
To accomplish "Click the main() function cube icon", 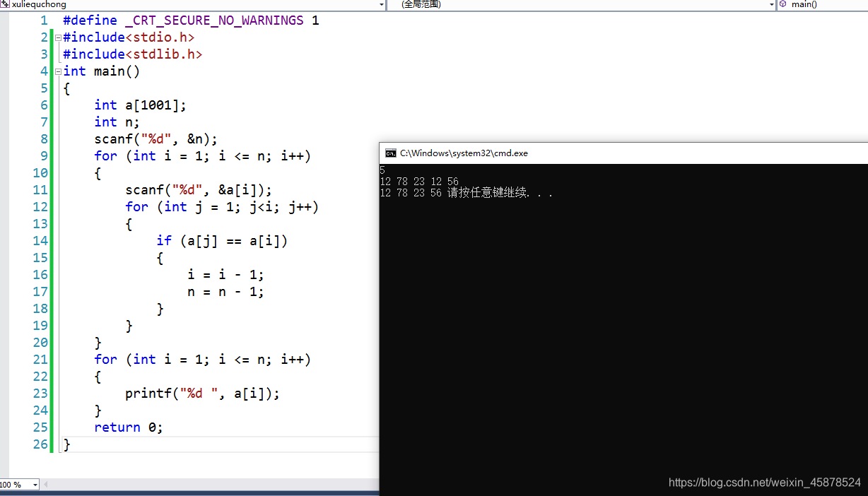I will [x=782, y=4].
